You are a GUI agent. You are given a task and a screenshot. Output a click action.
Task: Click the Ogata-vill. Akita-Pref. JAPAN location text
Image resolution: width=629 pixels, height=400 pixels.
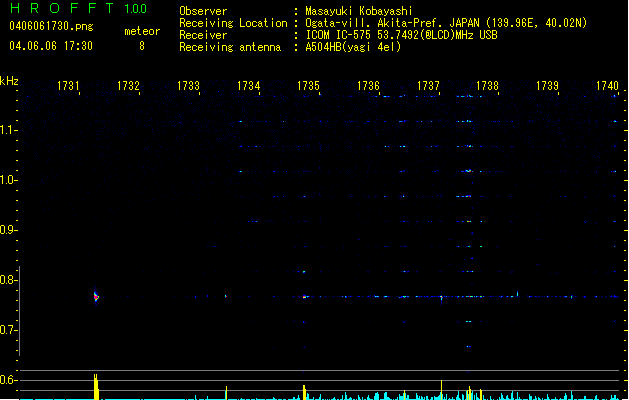pyautogui.click(x=446, y=23)
